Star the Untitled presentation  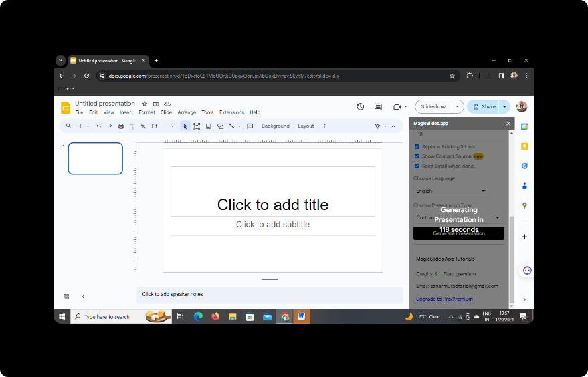click(144, 104)
